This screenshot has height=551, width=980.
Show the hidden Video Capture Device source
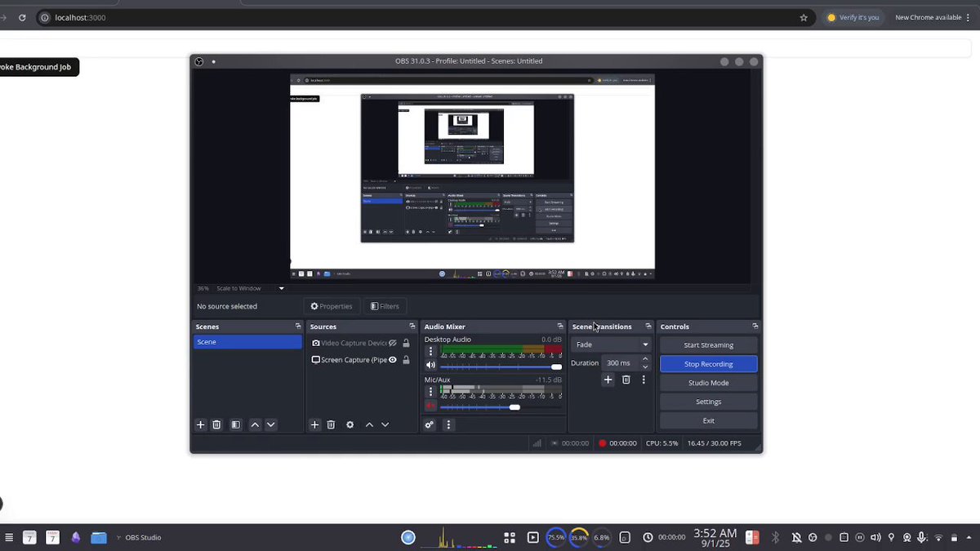tap(393, 343)
